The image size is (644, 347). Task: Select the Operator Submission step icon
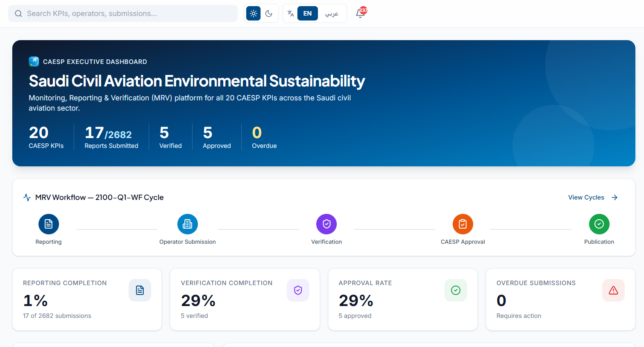coord(188,224)
